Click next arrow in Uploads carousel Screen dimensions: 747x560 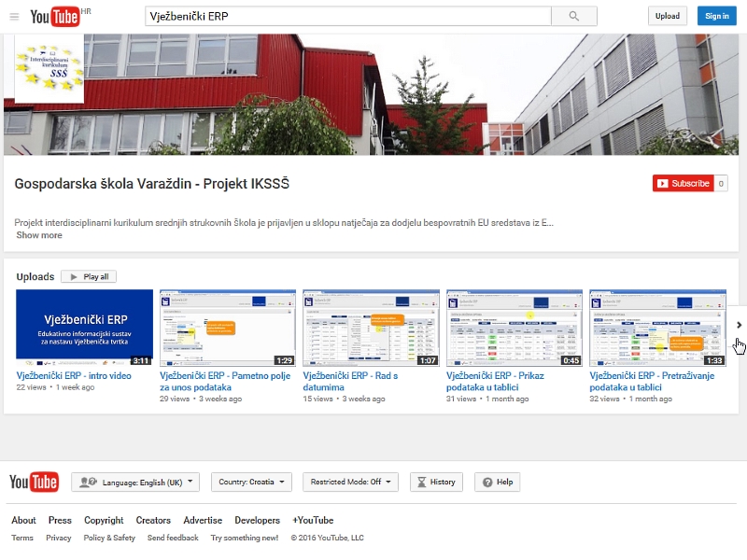(739, 325)
